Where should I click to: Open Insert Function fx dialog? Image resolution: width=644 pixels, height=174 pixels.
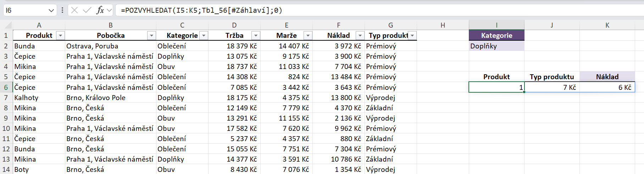tap(100, 10)
